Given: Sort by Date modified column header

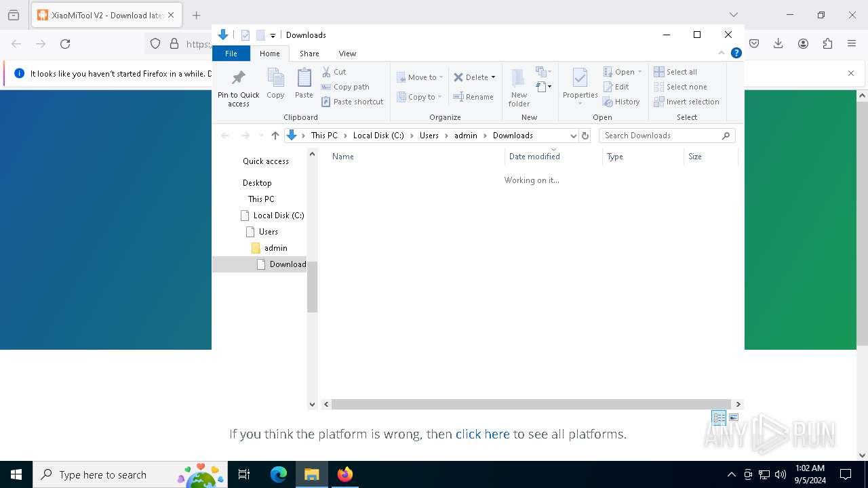Looking at the screenshot, I should coord(553,157).
